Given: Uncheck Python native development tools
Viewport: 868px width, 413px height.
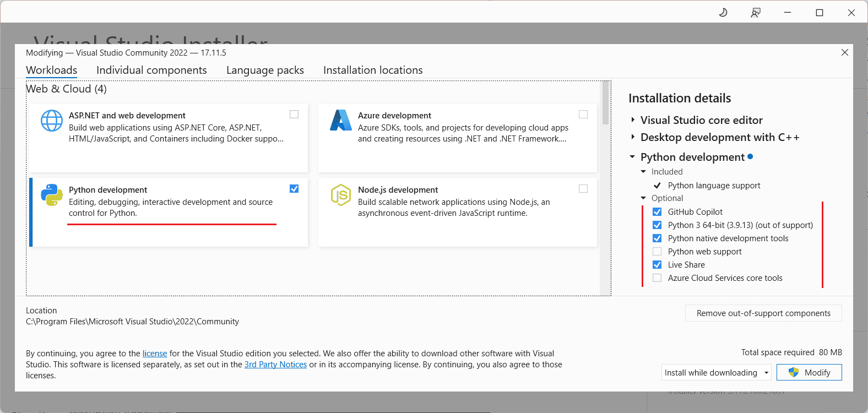Looking at the screenshot, I should click(x=657, y=238).
